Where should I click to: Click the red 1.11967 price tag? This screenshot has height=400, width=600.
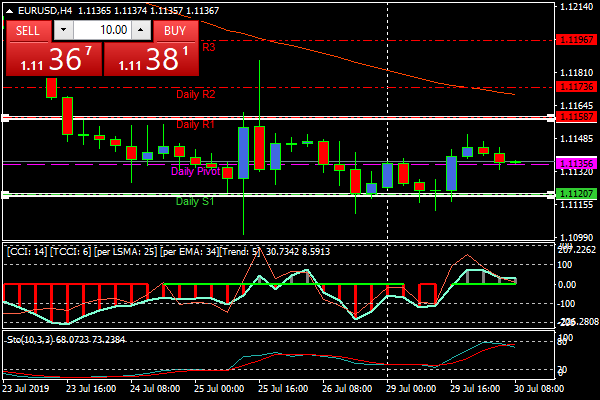(x=577, y=40)
